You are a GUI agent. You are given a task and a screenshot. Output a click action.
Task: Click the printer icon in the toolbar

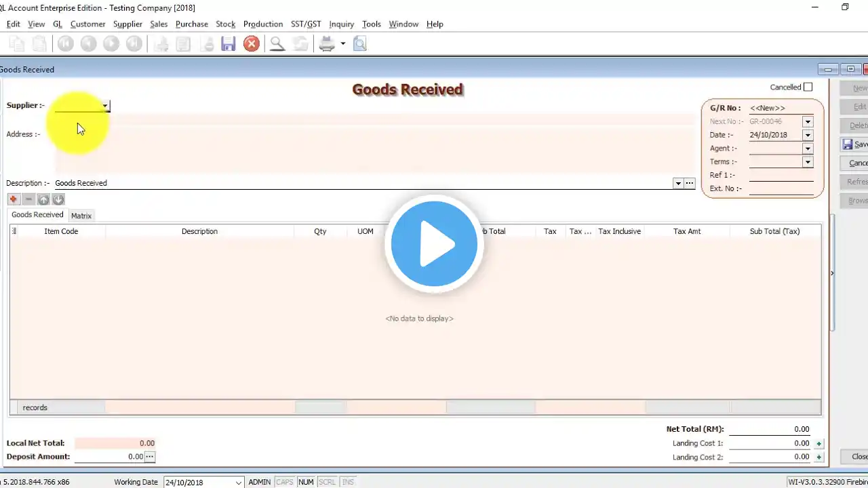tap(327, 44)
